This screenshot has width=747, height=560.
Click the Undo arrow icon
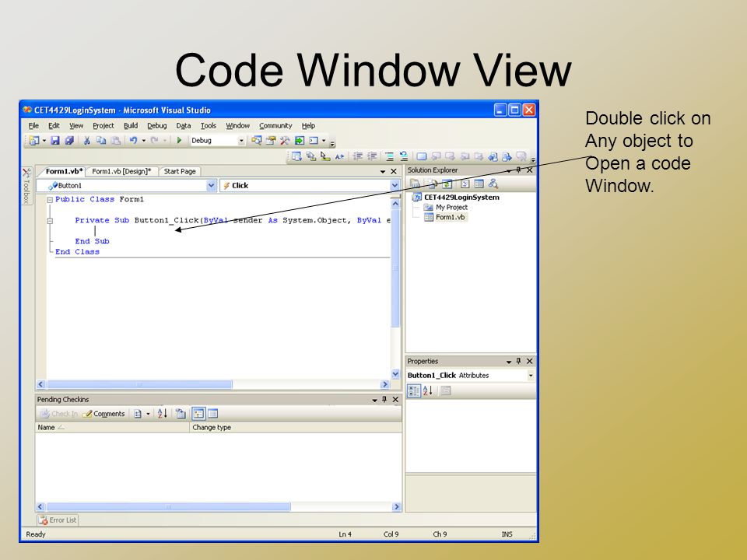(x=133, y=141)
